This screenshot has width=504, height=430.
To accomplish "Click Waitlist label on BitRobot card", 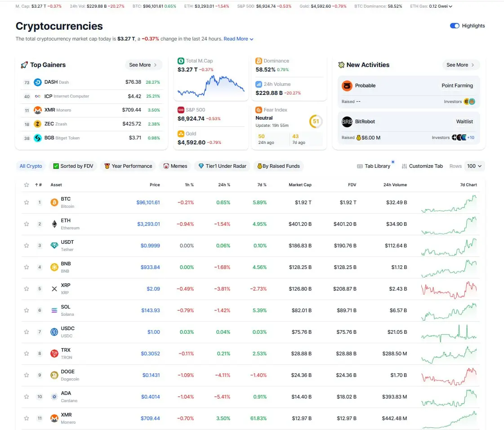I will (x=464, y=121).
